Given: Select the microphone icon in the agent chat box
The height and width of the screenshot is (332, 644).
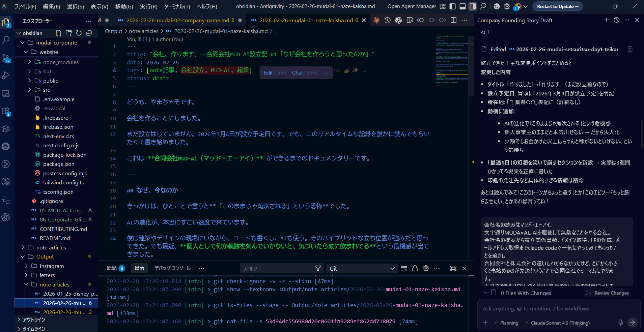Looking at the screenshot, I should [621, 323].
